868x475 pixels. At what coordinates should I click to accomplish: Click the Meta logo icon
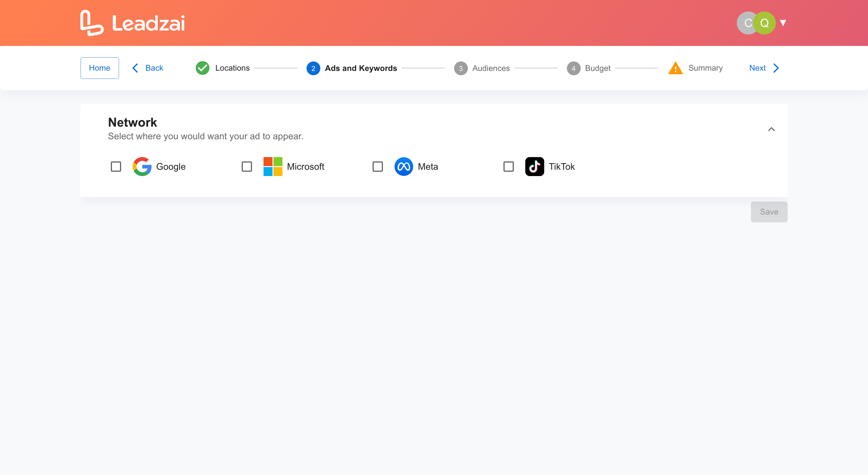403,167
